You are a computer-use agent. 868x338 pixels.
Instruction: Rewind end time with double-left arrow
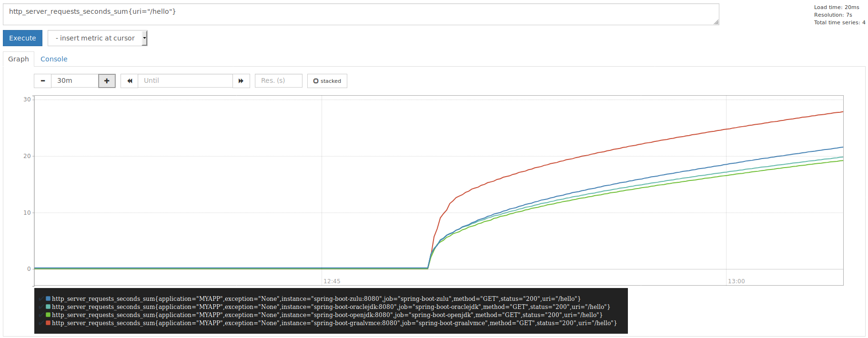coord(130,81)
